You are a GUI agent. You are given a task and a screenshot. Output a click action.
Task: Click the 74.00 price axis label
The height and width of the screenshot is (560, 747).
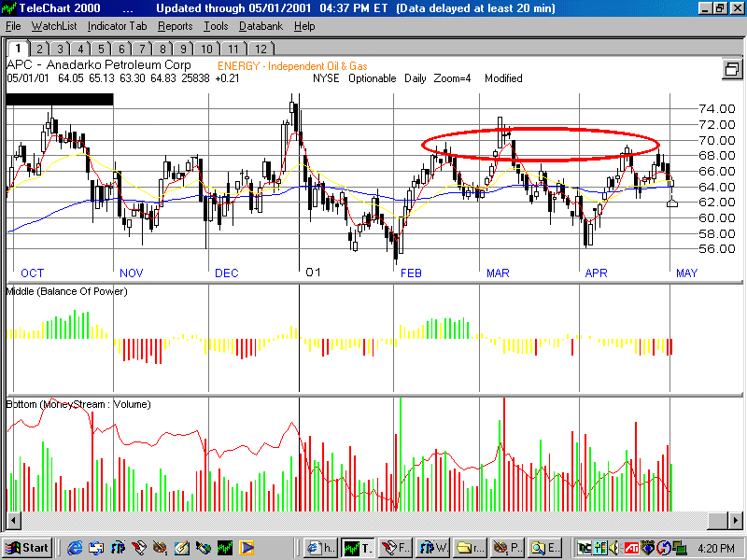[717, 109]
